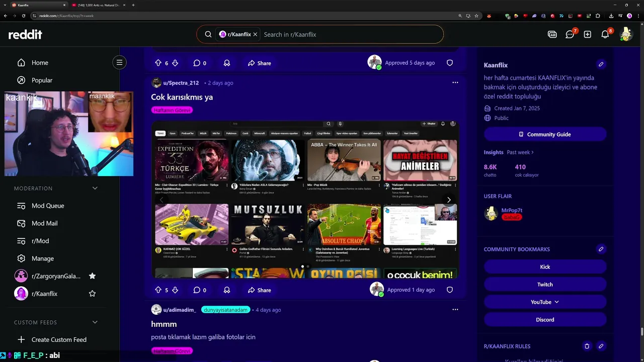Open the user avatar menu
Screen dimensions: 644x362
(x=626, y=35)
